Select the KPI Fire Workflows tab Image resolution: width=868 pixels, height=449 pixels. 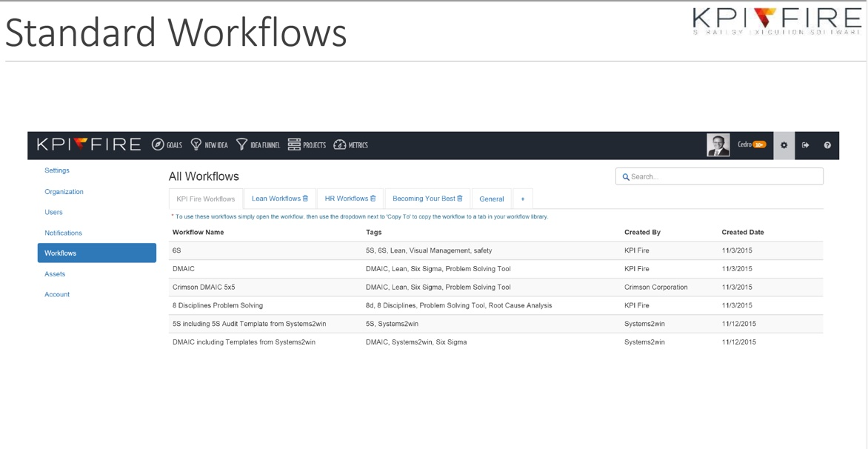(x=206, y=199)
